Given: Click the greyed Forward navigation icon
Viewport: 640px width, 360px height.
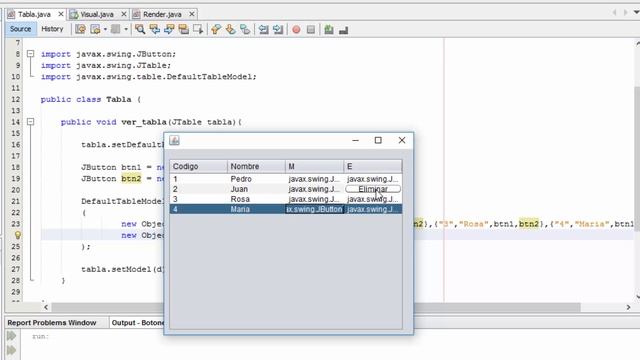Looking at the screenshot, I should coord(116,29).
